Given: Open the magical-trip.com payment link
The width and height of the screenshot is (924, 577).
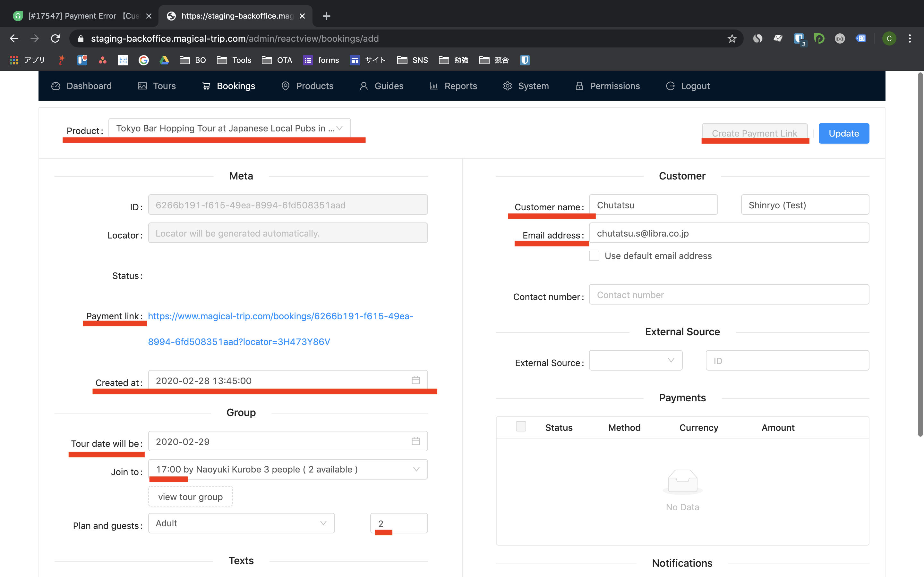Looking at the screenshot, I should coord(280,316).
